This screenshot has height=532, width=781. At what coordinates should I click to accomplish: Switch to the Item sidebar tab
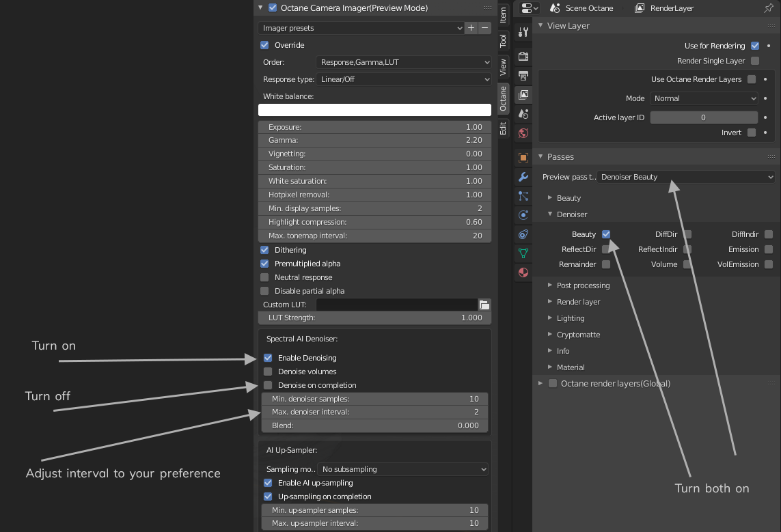click(503, 14)
